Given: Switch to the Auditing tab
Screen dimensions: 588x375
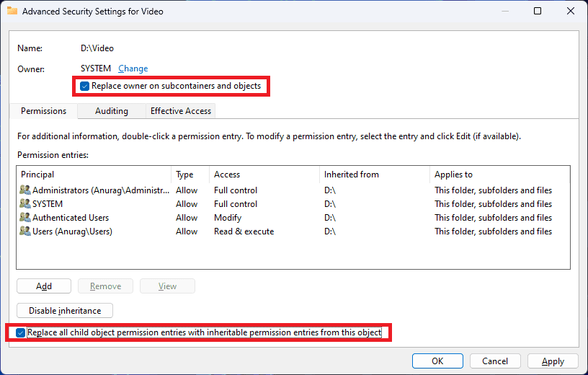Looking at the screenshot, I should coord(111,111).
